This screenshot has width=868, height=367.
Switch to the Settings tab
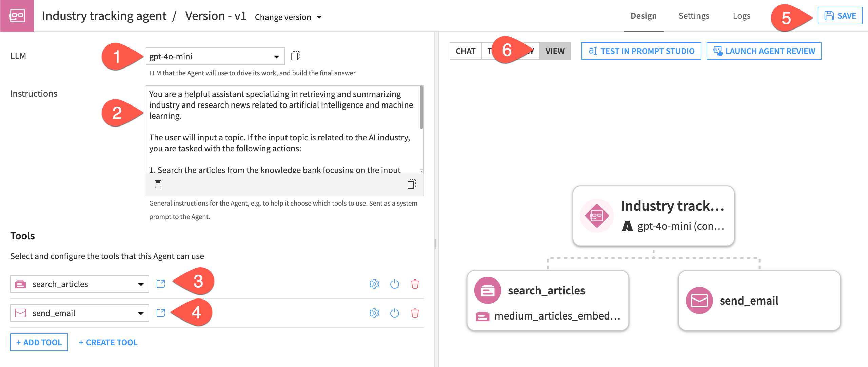pyautogui.click(x=693, y=16)
